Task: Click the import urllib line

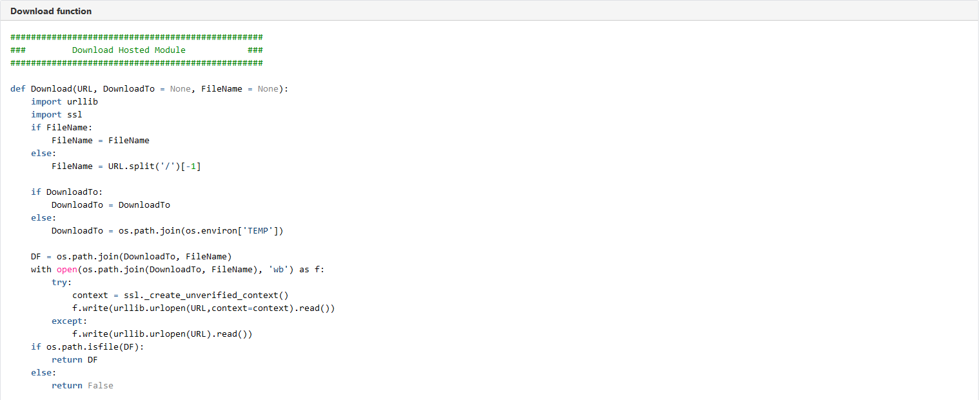Action: [64, 101]
